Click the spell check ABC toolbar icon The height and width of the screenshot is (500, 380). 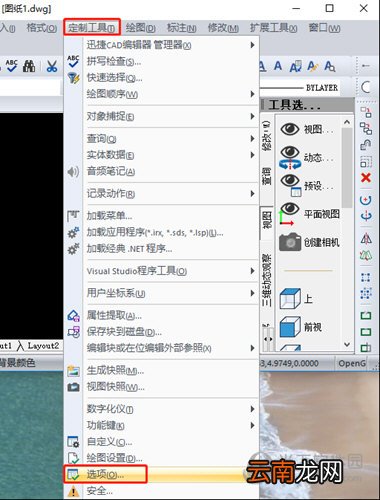pyautogui.click(x=12, y=66)
